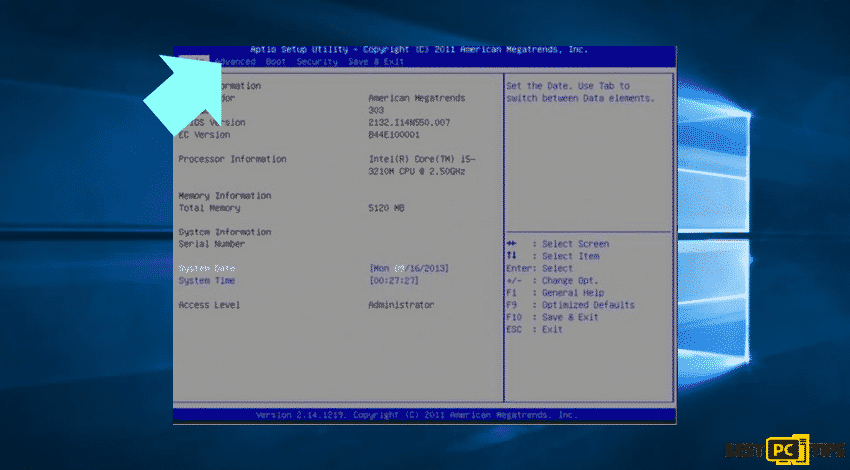Click the Memory Information heading
The height and width of the screenshot is (470, 850).
pyautogui.click(x=225, y=196)
